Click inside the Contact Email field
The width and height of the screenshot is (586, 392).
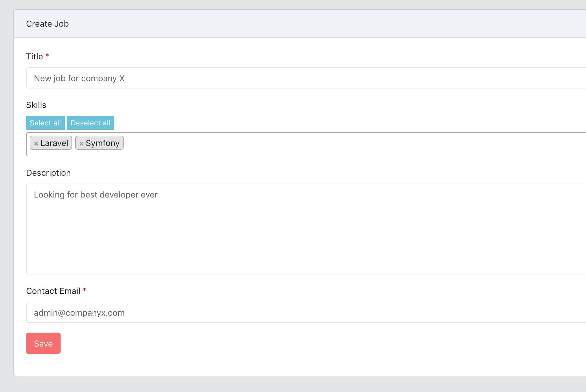212,312
